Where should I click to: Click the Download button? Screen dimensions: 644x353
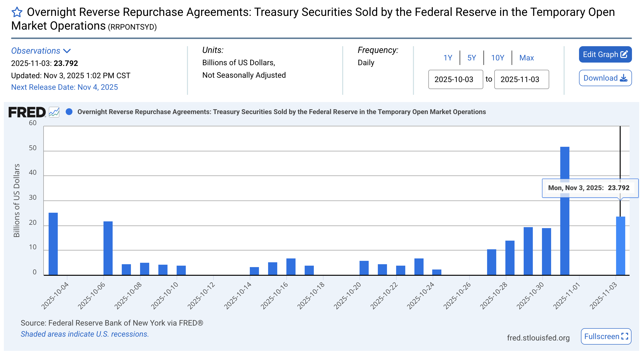click(605, 78)
